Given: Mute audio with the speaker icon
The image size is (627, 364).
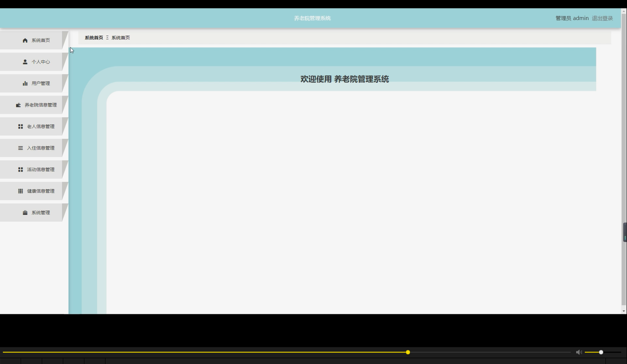Looking at the screenshot, I should pos(579,352).
